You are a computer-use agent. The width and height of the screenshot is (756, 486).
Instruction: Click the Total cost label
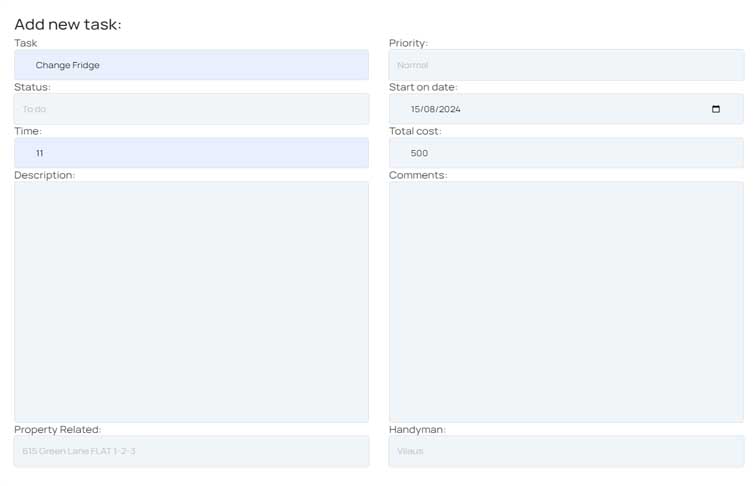pyautogui.click(x=415, y=131)
